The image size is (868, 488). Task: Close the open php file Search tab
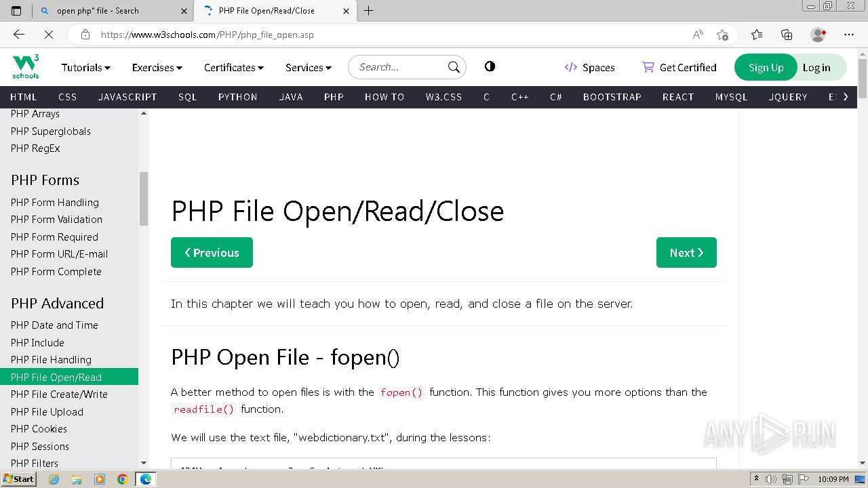point(184,11)
